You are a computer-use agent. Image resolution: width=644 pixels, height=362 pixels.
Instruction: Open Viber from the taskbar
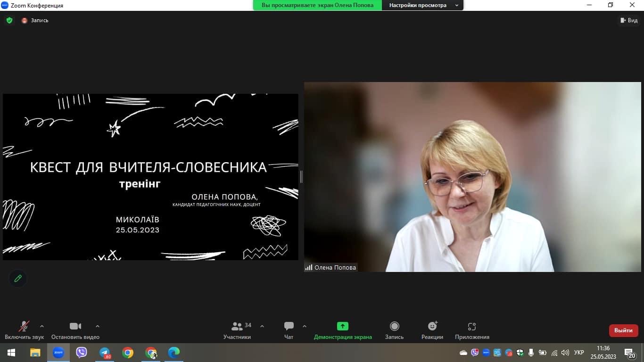tap(82, 353)
